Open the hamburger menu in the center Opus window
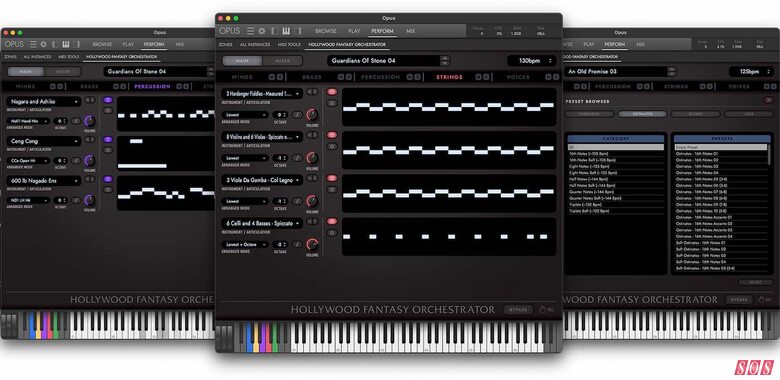The image size is (780, 380). point(250,31)
